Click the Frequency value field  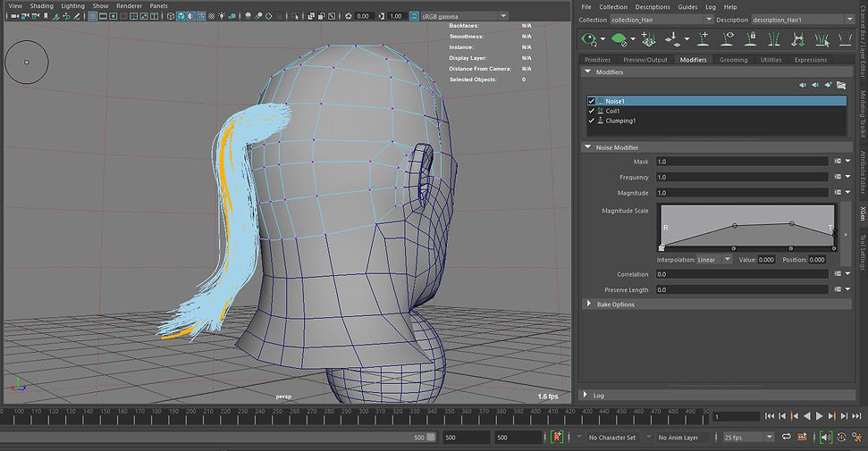pyautogui.click(x=742, y=177)
